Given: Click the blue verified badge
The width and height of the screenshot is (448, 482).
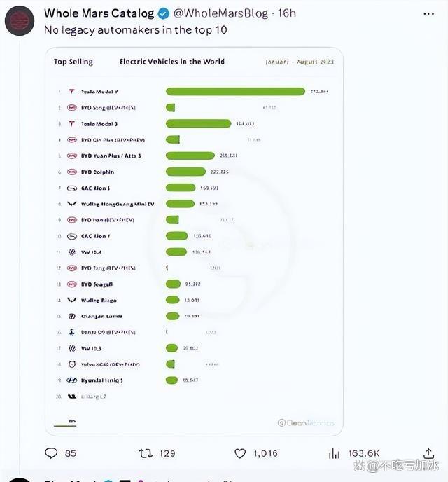Looking at the screenshot, I should (162, 13).
